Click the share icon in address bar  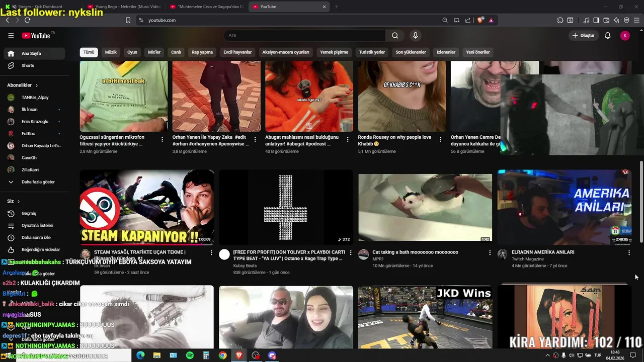(x=468, y=20)
